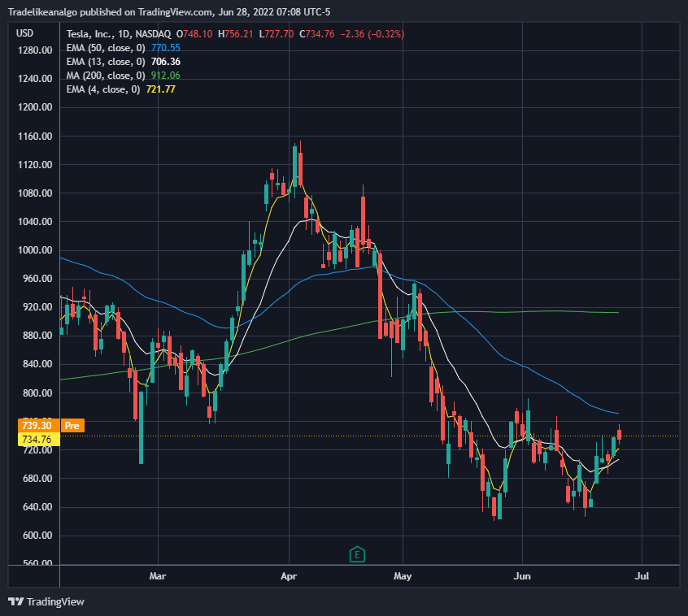Click the 1200.00 price axis label
Viewport: 688px width, 616px height.
pos(35,107)
